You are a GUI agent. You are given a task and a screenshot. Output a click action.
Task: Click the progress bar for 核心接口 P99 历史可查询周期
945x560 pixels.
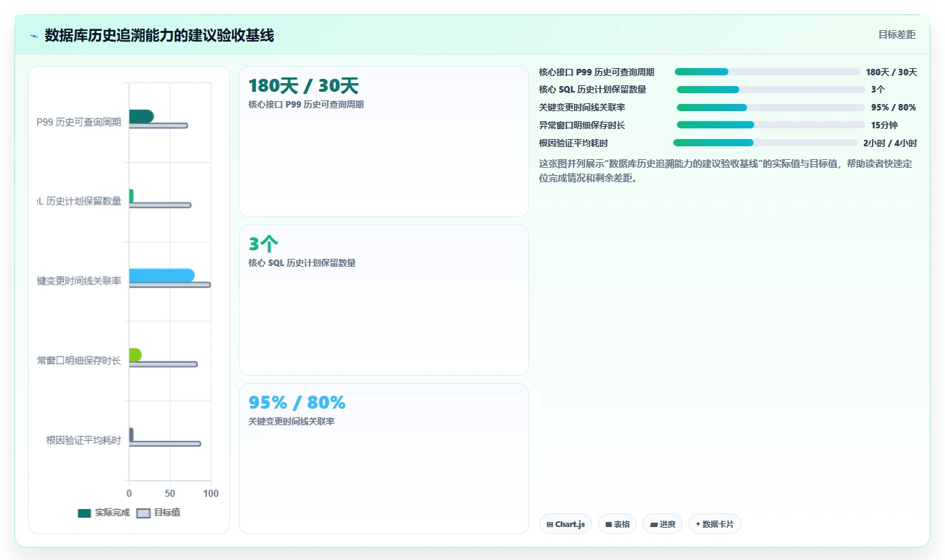coord(767,72)
